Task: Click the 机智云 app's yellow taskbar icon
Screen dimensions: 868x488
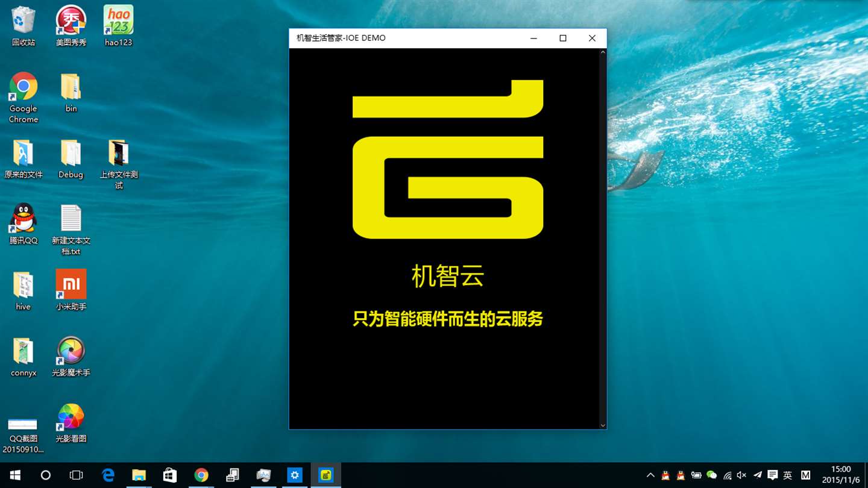Action: click(x=326, y=475)
